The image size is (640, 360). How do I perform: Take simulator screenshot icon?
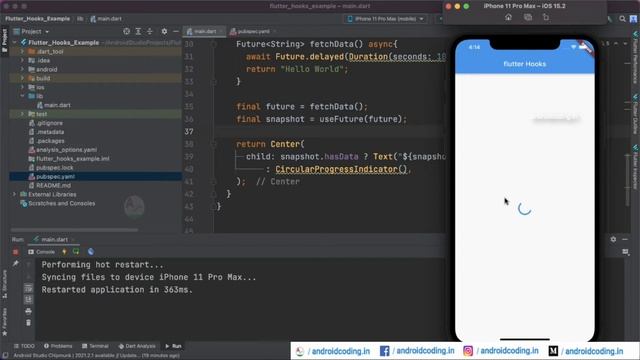click(x=528, y=17)
